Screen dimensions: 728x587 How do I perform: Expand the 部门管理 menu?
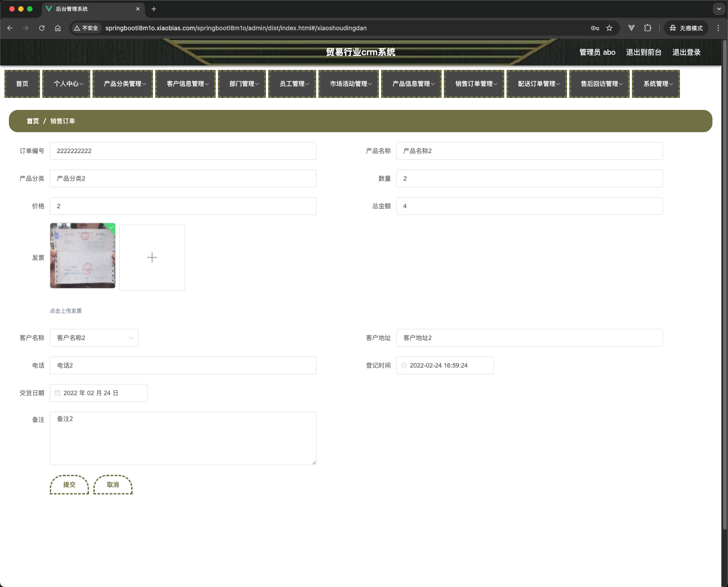[242, 84]
